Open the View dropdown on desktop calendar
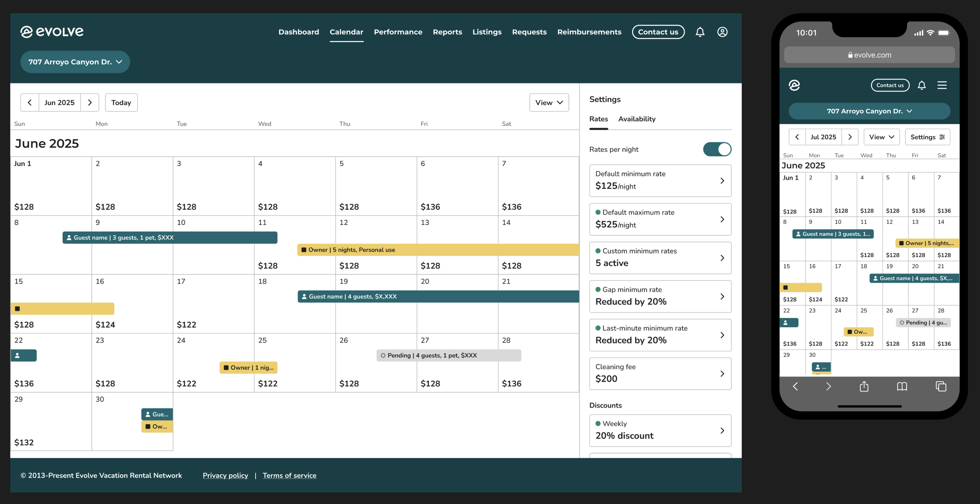This screenshot has height=504, width=980. point(549,103)
